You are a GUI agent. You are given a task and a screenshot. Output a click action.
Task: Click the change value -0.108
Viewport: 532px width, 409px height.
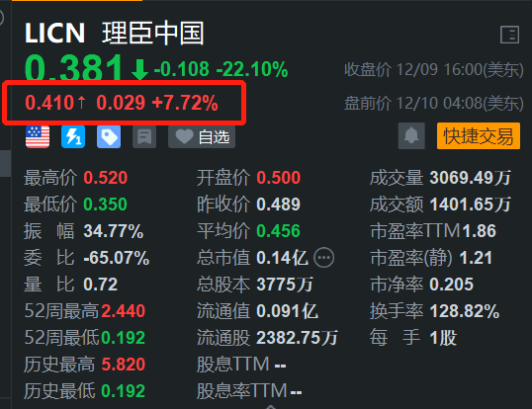pos(182,69)
